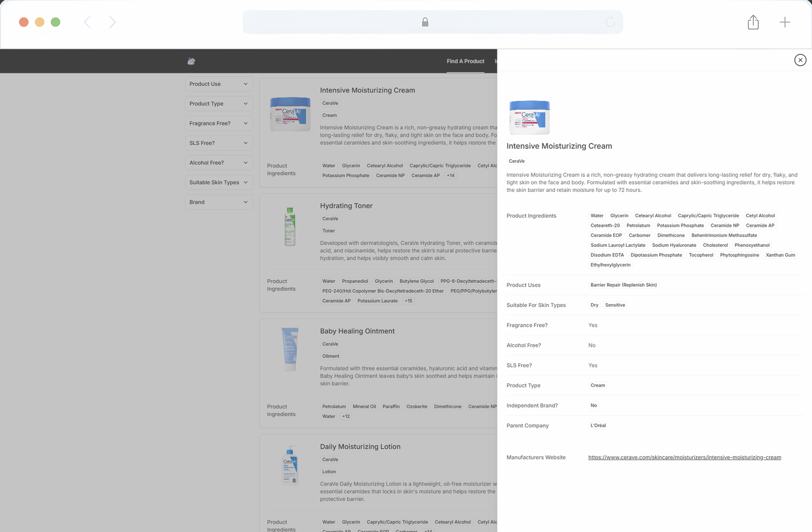
Task: Click the Dimethicone tag in detail panel
Action: point(671,236)
